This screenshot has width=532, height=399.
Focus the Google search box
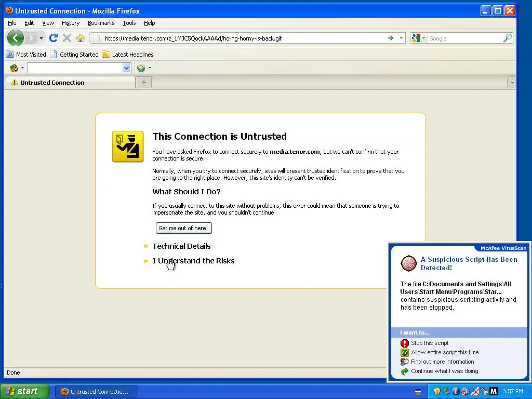click(464, 38)
